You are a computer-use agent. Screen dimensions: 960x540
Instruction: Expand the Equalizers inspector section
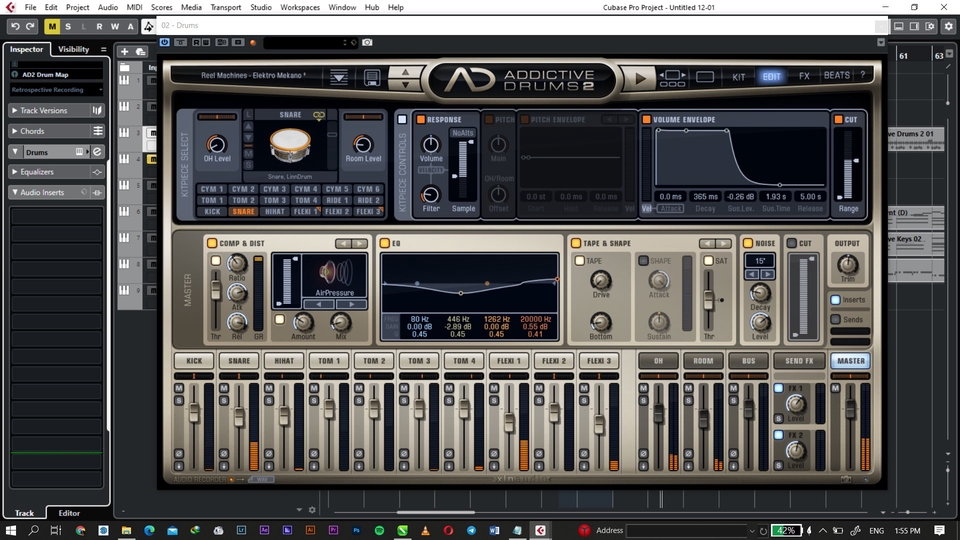[x=14, y=172]
